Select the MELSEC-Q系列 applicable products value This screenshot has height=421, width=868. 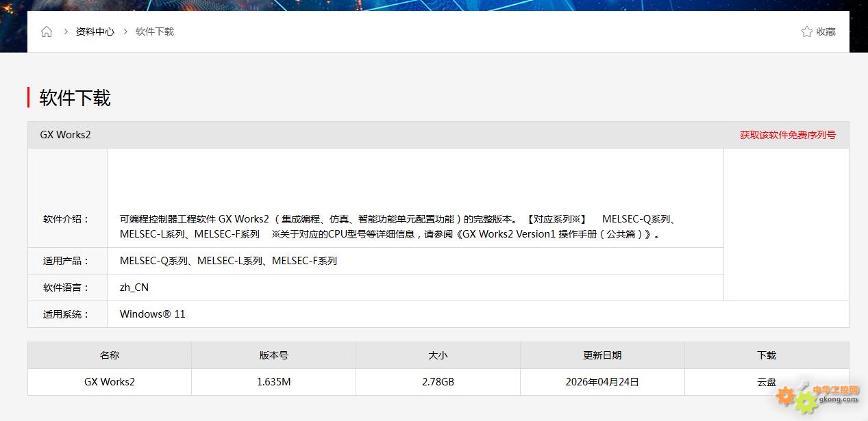pyautogui.click(x=228, y=261)
